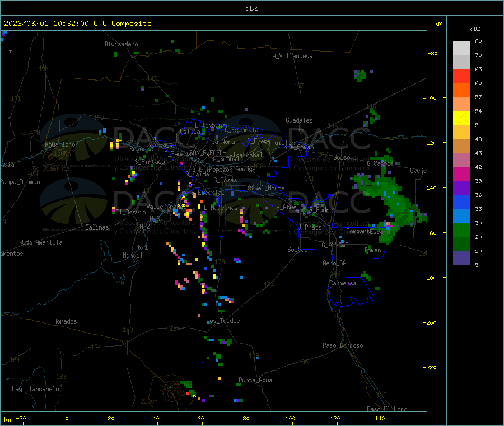Click the 'Pampa_Diamante' map label
The height and width of the screenshot is (426, 504).
coord(23,182)
